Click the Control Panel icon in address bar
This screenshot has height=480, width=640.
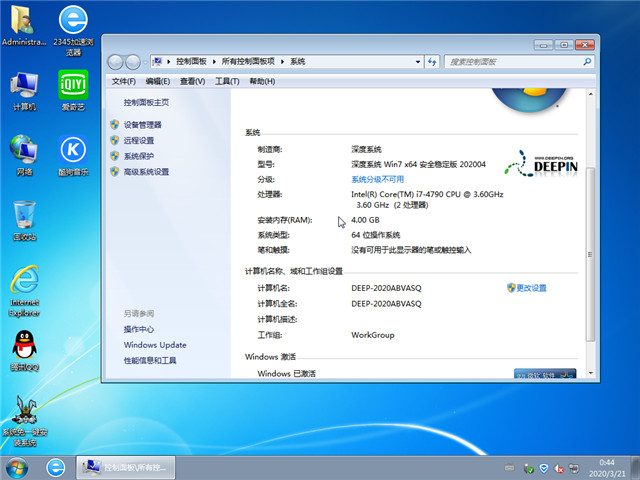pyautogui.click(x=157, y=62)
